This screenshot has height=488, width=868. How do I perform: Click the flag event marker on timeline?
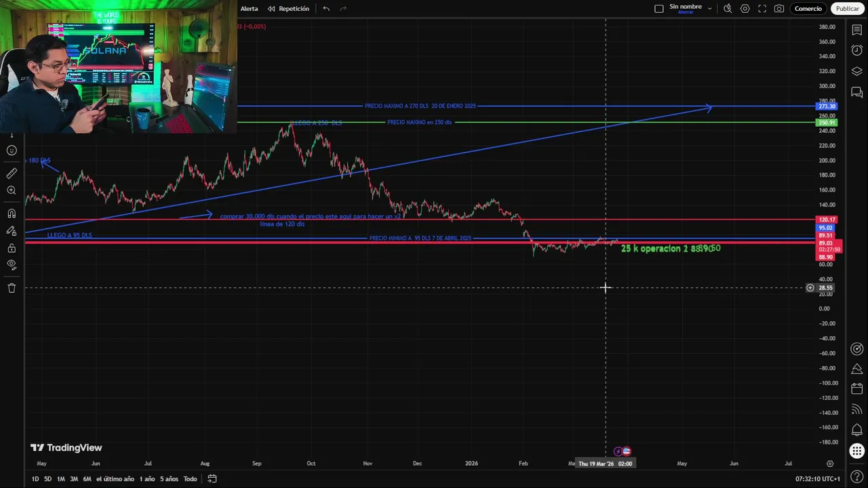627,451
